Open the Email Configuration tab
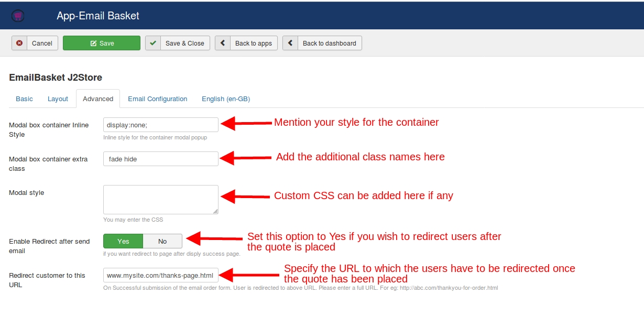Image resolution: width=644 pixels, height=316 pixels. click(x=157, y=99)
